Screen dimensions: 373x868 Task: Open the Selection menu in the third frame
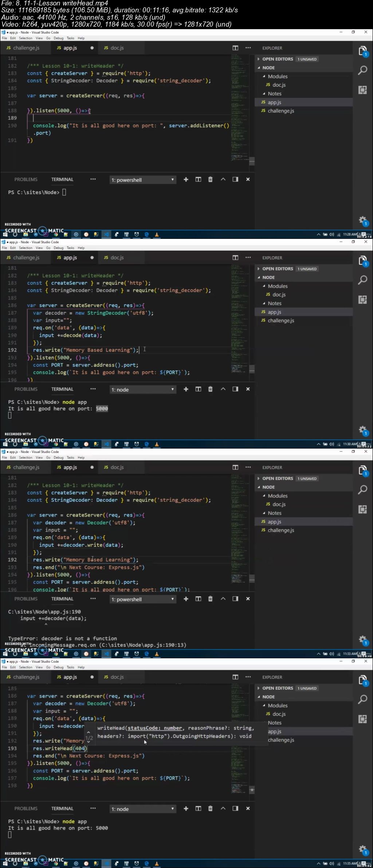pos(25,457)
